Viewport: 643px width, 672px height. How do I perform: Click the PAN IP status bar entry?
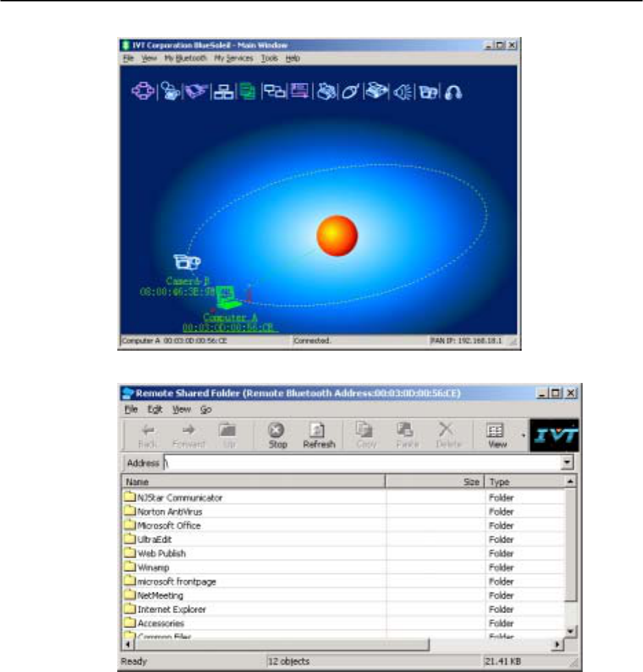coord(466,340)
